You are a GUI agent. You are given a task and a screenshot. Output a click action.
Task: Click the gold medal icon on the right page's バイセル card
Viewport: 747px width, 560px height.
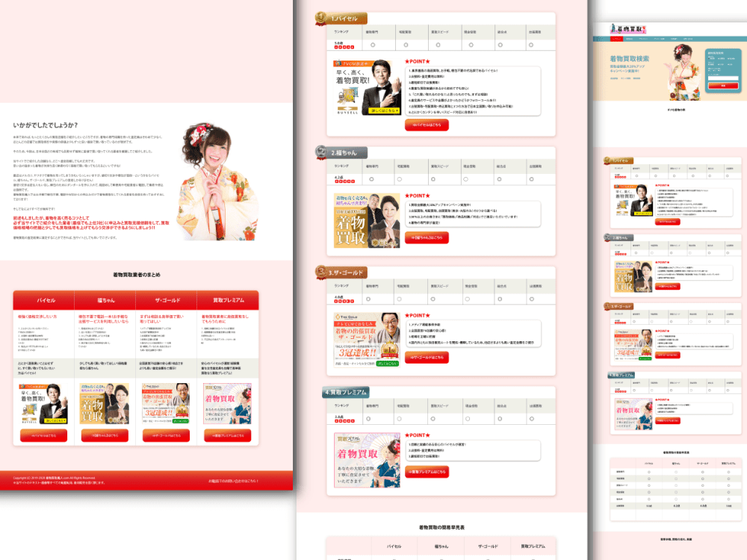coord(607,161)
